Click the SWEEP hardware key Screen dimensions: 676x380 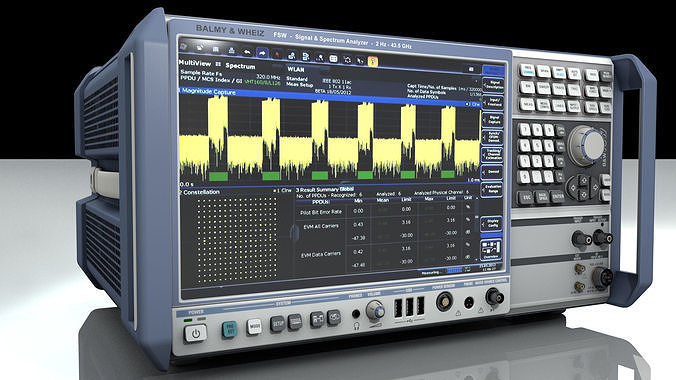click(x=544, y=88)
